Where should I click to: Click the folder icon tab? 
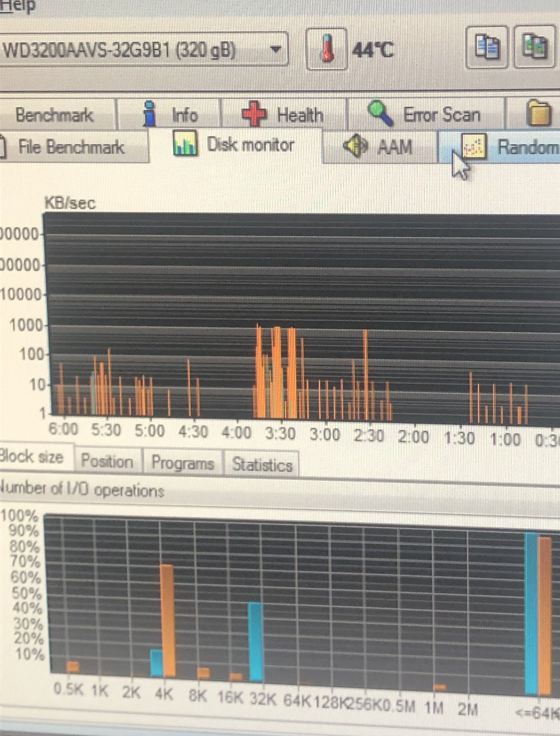pyautogui.click(x=538, y=113)
